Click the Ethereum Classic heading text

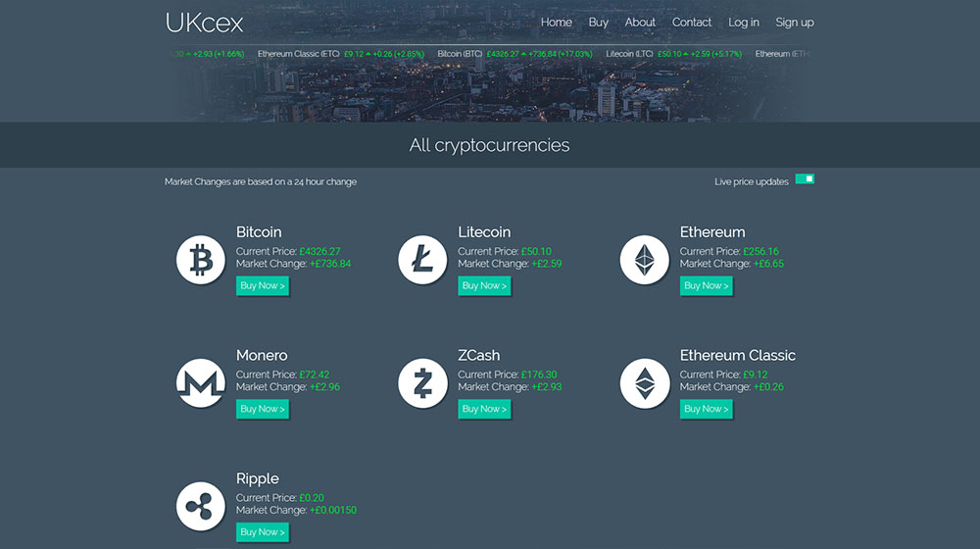pos(738,355)
